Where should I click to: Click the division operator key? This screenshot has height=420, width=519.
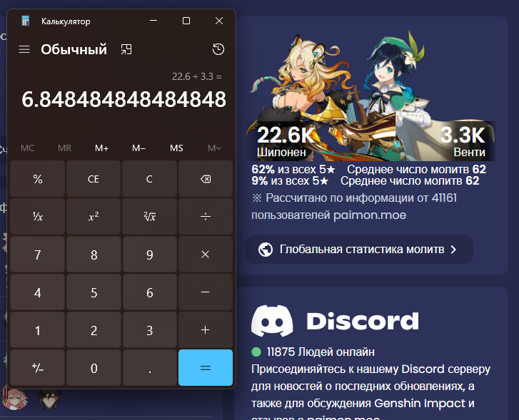[206, 217]
